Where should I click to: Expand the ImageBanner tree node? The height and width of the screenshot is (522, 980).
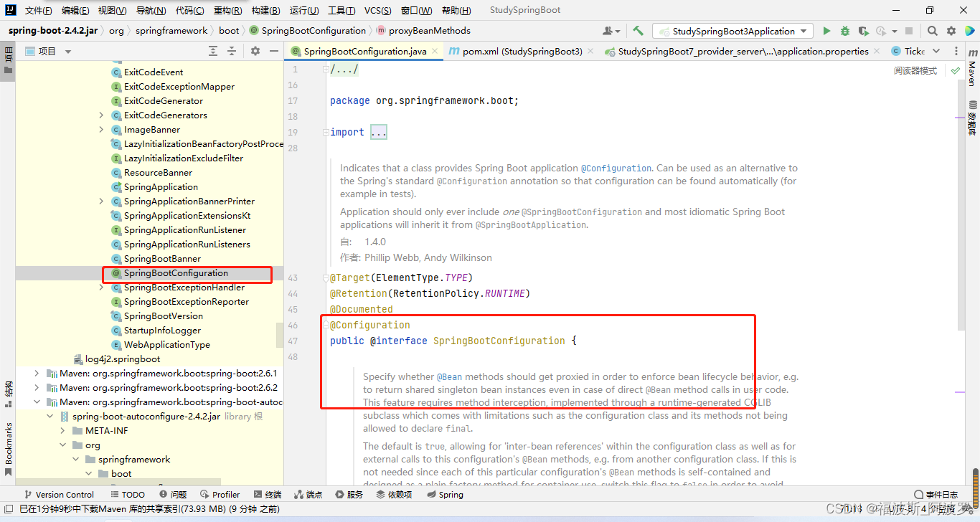click(101, 130)
